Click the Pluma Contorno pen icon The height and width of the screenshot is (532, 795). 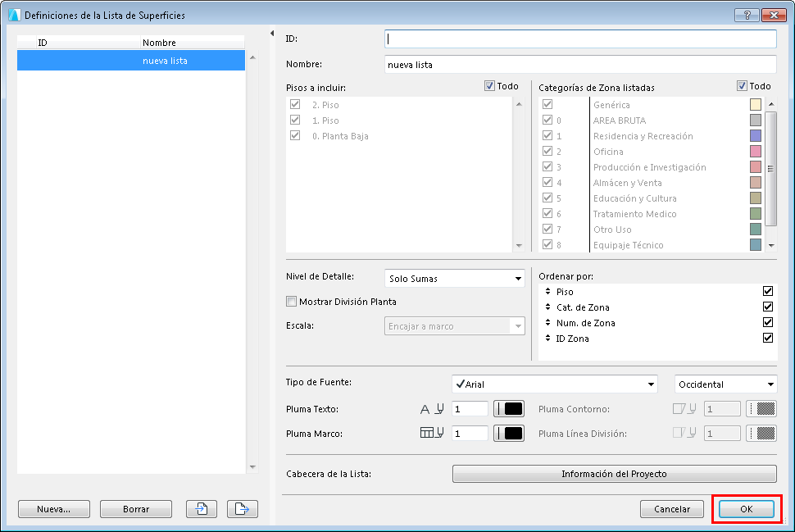(684, 409)
